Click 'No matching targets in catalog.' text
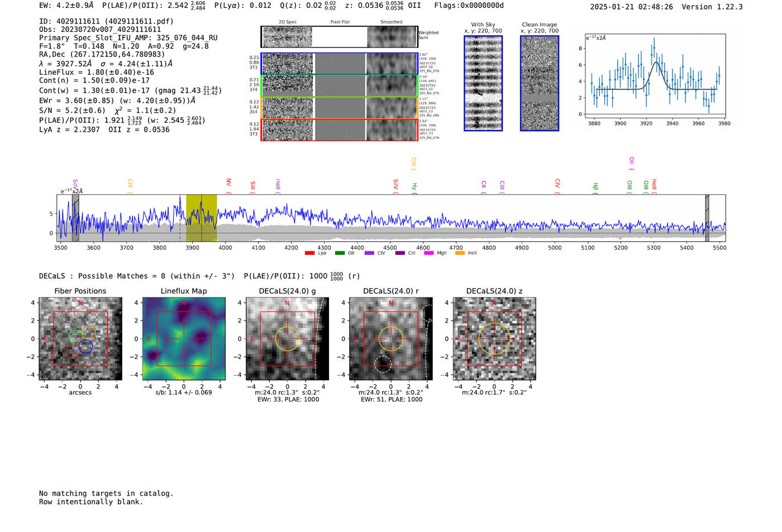 coord(106,493)
